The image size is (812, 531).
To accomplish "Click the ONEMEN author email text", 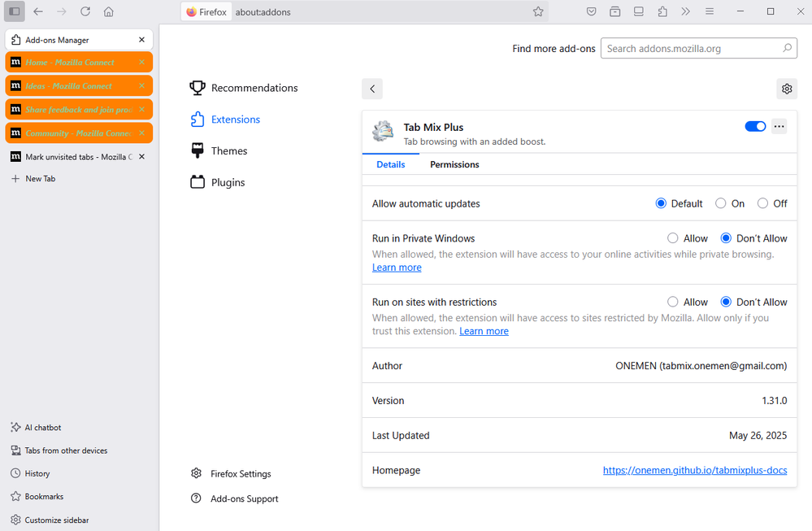I will (x=701, y=366).
